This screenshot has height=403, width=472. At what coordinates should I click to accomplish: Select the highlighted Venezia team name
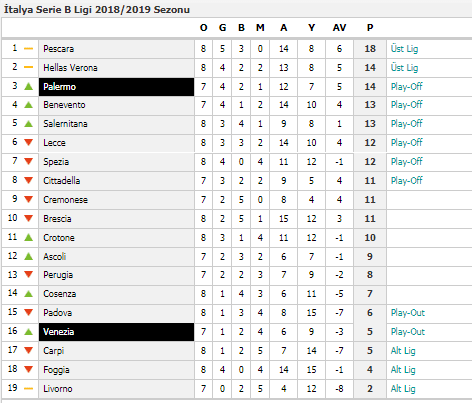[x=59, y=332]
